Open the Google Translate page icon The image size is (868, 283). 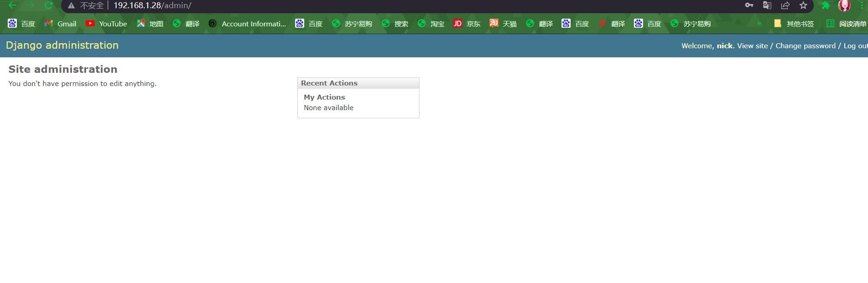pos(767,5)
